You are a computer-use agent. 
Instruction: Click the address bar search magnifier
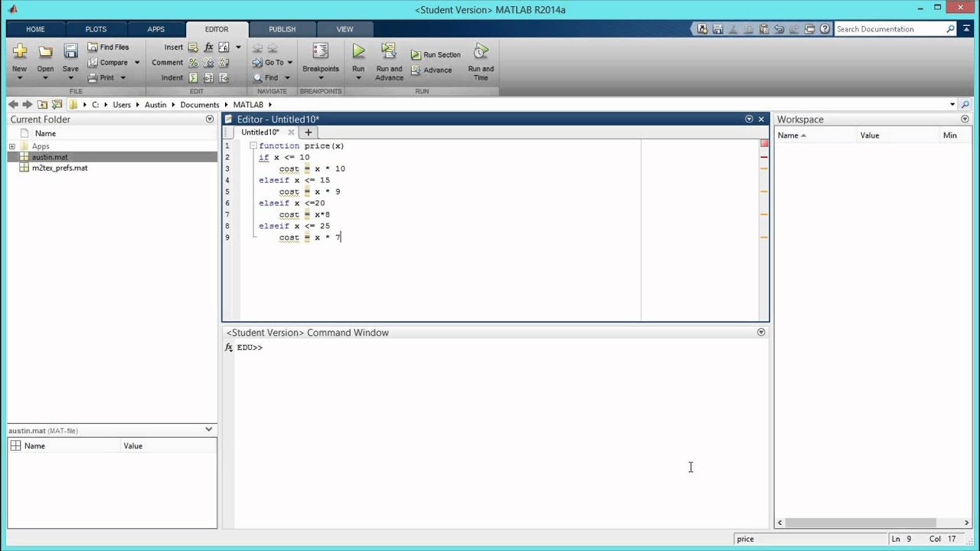tap(965, 105)
